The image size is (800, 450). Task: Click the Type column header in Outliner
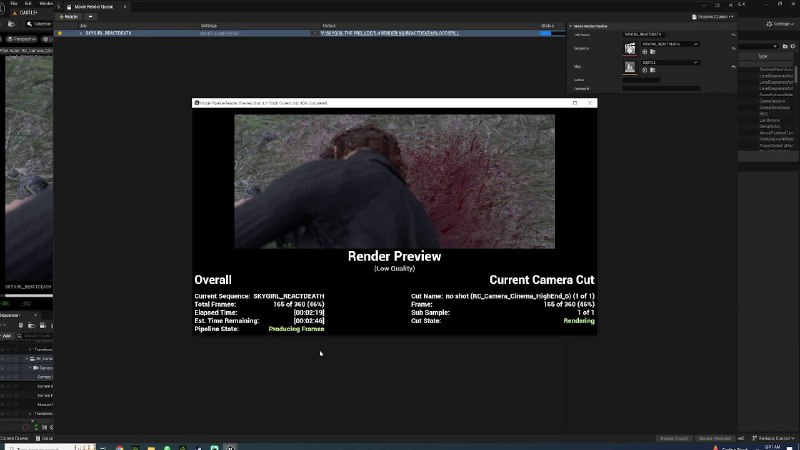(x=762, y=56)
